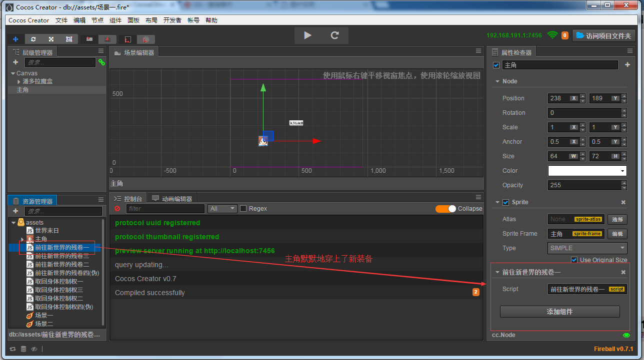The image size is (644, 360).
Task: Remove the 前往新世界的残卷一 component
Action: coord(623,272)
